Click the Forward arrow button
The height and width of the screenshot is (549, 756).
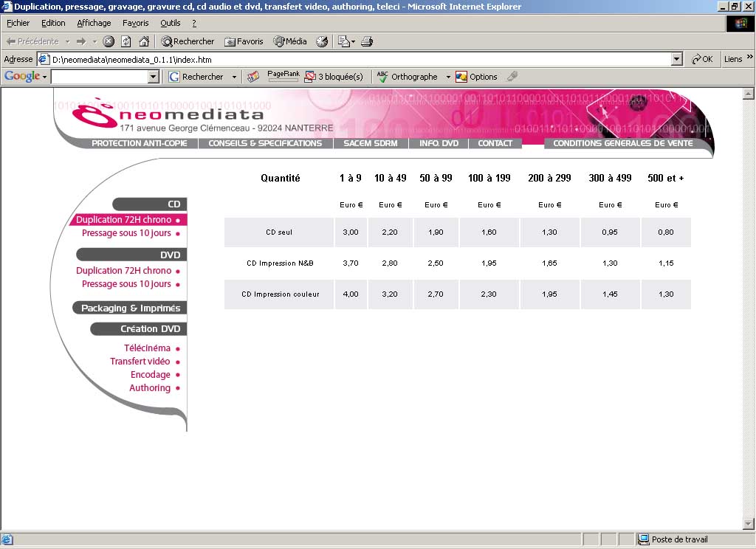pyautogui.click(x=81, y=41)
